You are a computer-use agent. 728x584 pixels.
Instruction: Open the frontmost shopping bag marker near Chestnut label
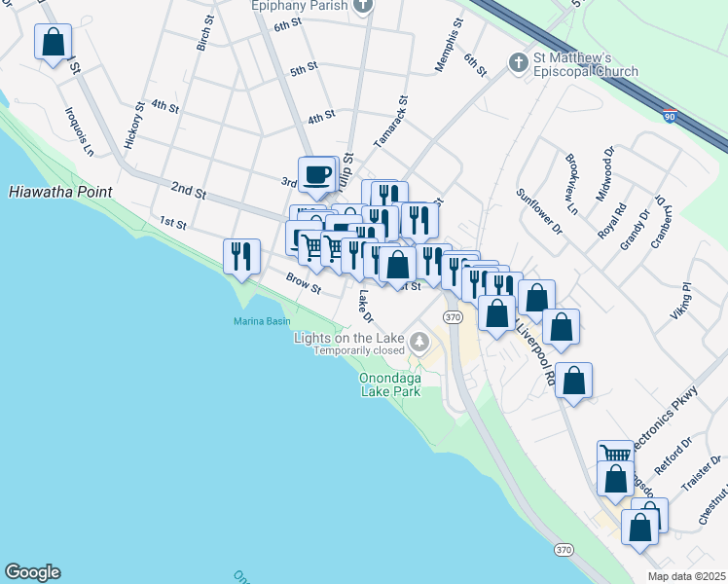(x=639, y=529)
